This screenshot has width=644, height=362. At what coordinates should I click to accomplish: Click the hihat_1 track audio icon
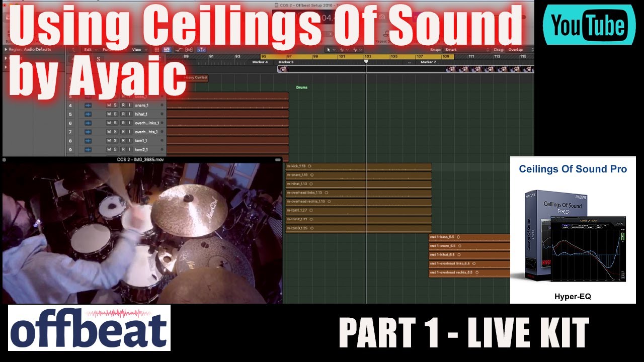88,114
